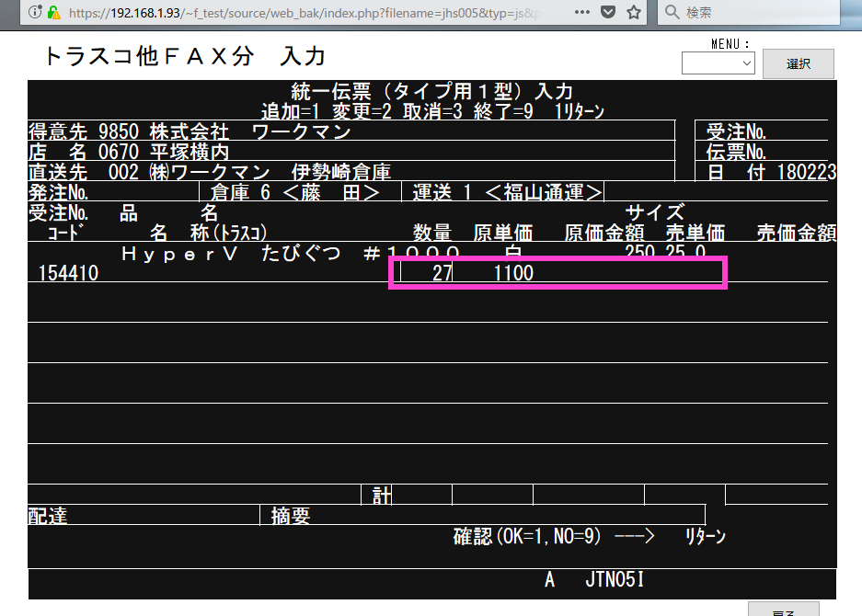Open the MENU dropdown list
The width and height of the screenshot is (862, 616).
pyautogui.click(x=718, y=63)
